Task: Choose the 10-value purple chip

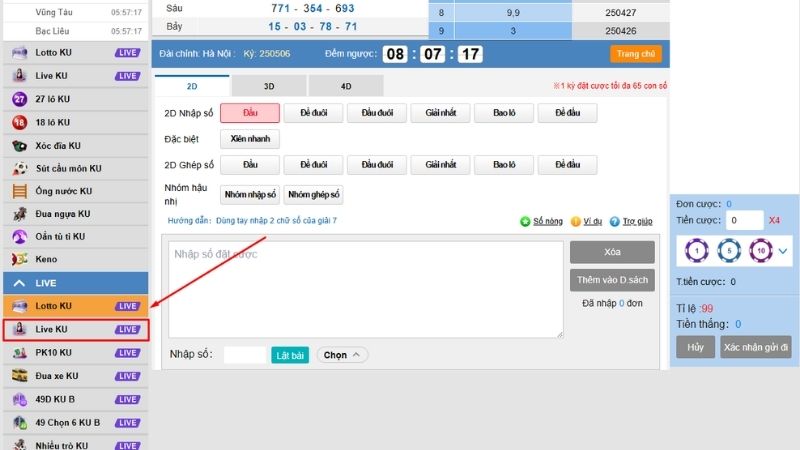Action: [x=760, y=250]
